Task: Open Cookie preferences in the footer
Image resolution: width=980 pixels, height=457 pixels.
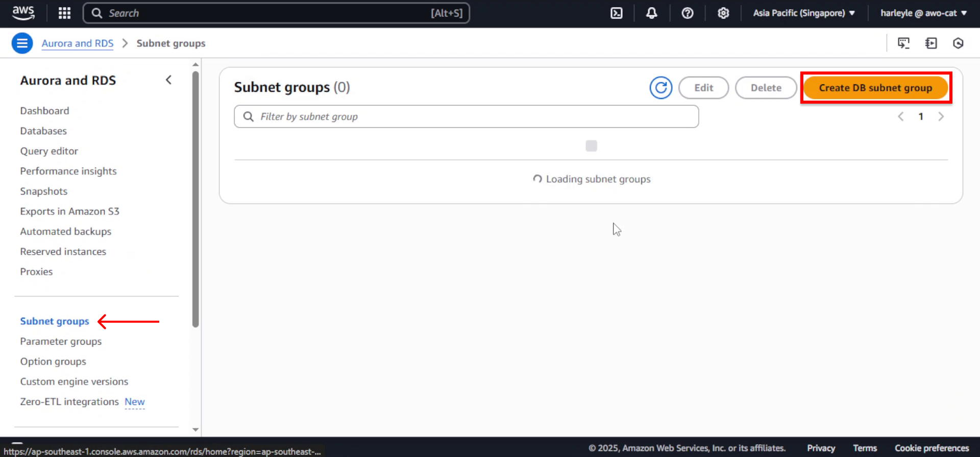Action: click(932, 448)
